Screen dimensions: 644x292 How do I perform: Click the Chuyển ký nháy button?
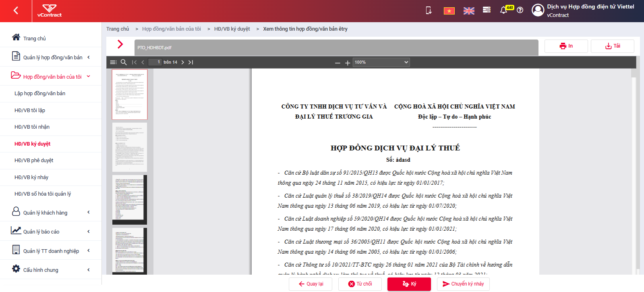click(x=463, y=284)
